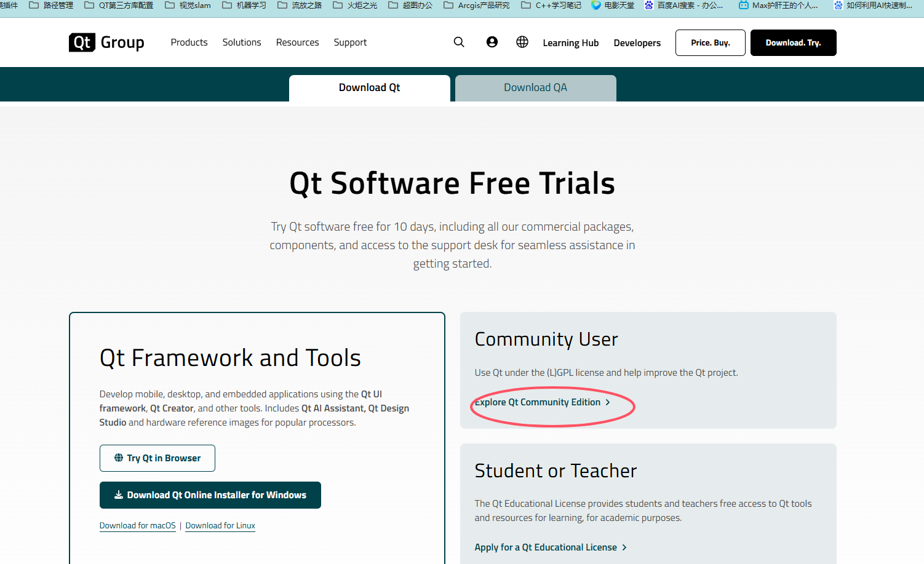This screenshot has height=564, width=924.
Task: Switch to the Download Qt tab
Action: tap(370, 88)
